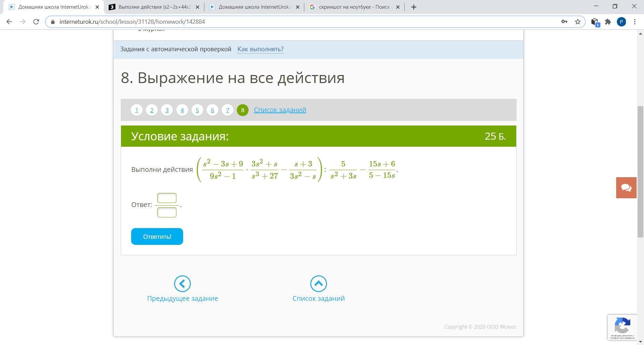Viewport: 644px width, 345px height.
Task: Go back with browser back arrow
Action: 9,22
